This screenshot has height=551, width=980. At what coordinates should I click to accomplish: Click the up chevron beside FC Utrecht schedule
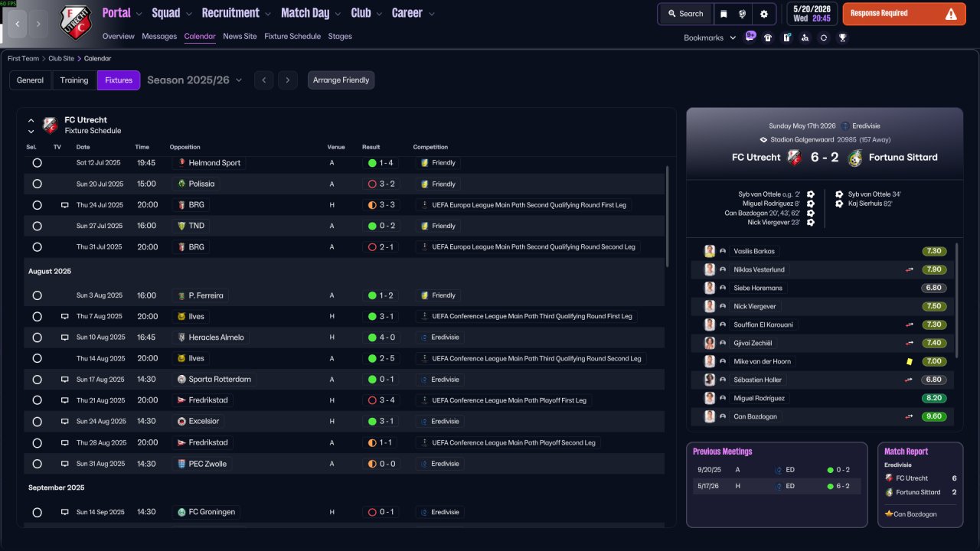31,120
